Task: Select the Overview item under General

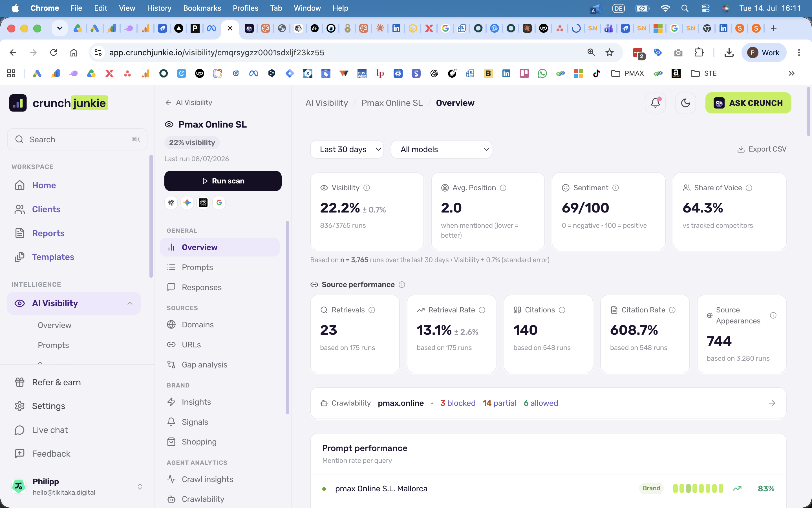Action: (x=220, y=247)
